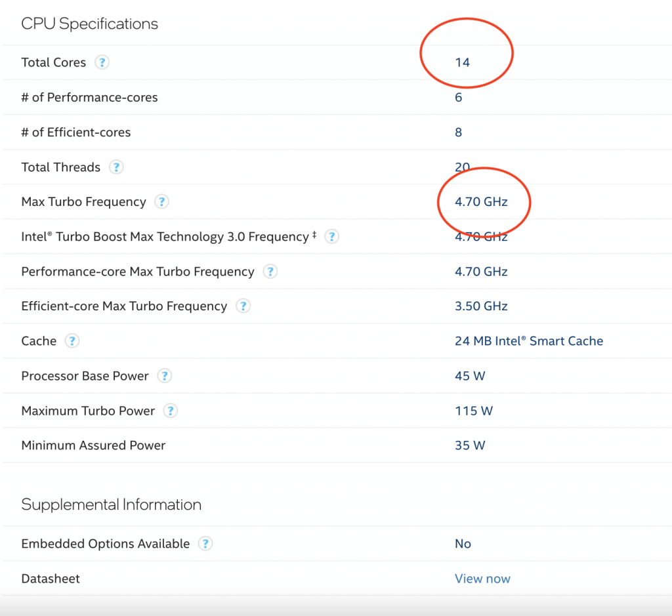Open Turbo Boost Max Technology 3.0 help icon

[x=332, y=236]
